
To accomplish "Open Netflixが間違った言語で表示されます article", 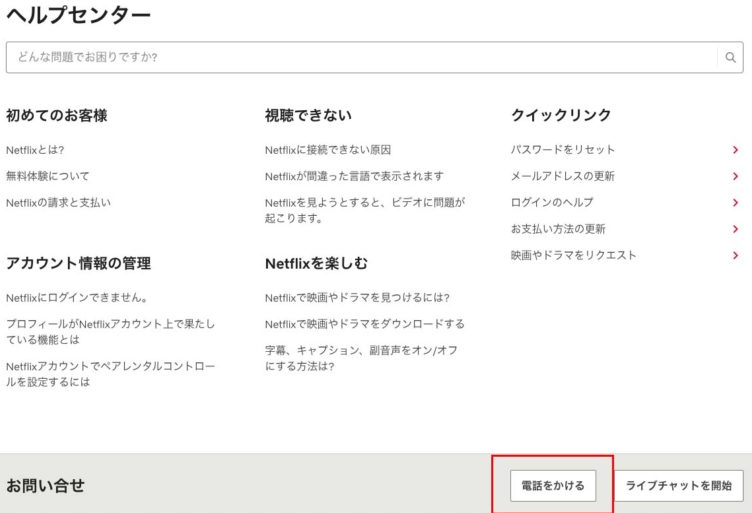I will [x=354, y=176].
